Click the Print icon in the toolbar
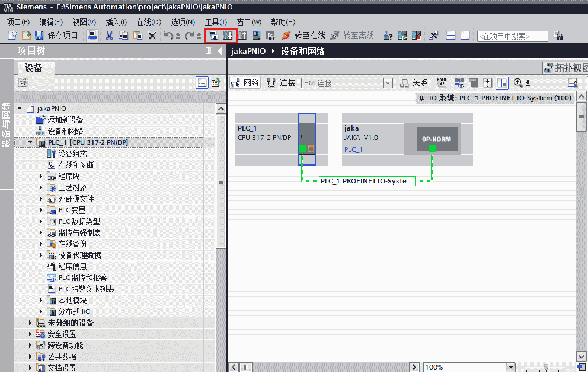 pyautogui.click(x=92, y=36)
